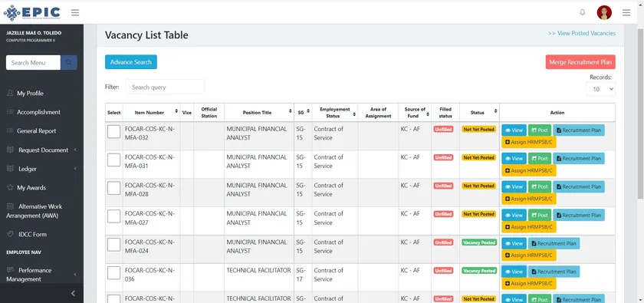
Task: Open Recruitment Plan for MFA-031
Action: pyautogui.click(x=579, y=159)
